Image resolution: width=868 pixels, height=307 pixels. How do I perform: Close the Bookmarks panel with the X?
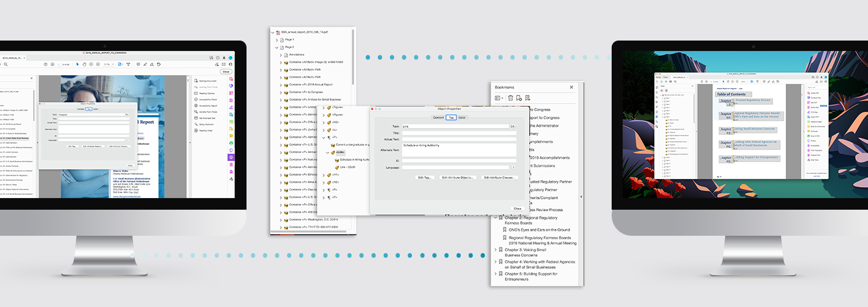click(x=572, y=87)
